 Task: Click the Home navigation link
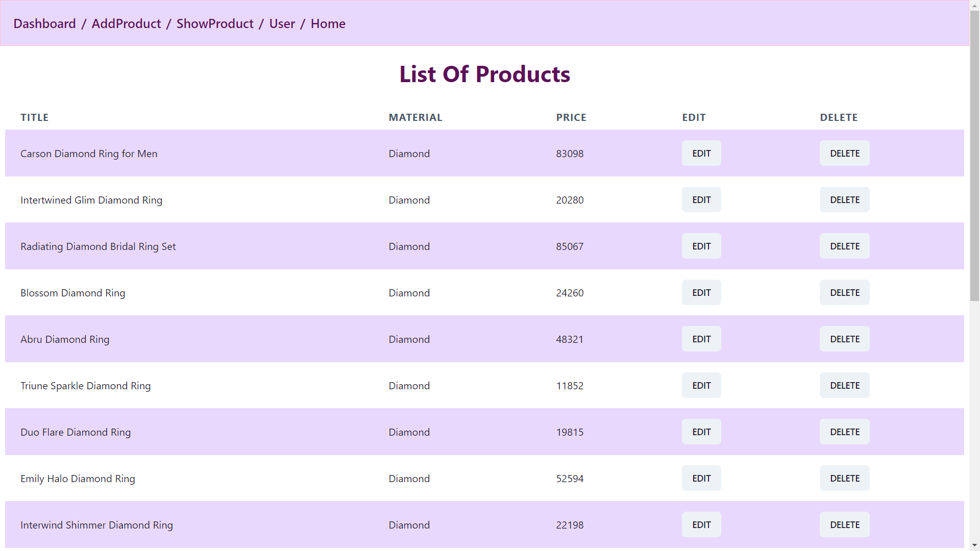coord(328,23)
